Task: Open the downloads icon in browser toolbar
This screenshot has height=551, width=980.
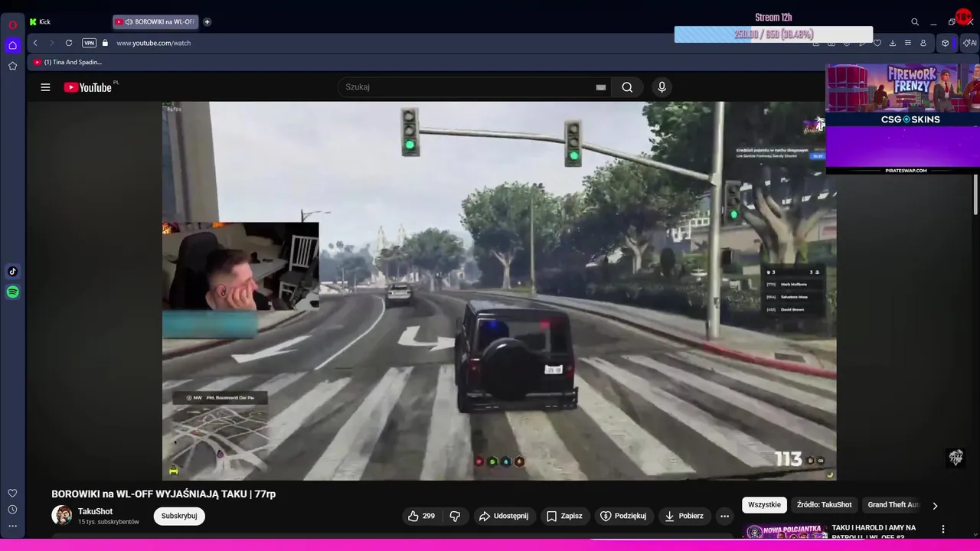Action: 893,43
